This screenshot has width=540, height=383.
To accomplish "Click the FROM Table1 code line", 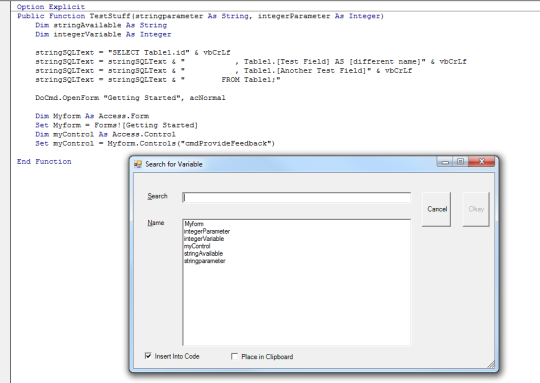I will click(x=158, y=80).
